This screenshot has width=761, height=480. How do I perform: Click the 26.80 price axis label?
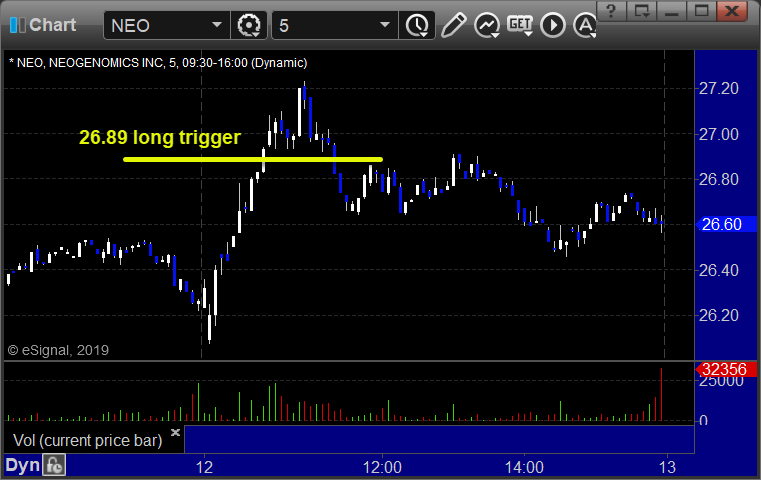click(x=718, y=180)
